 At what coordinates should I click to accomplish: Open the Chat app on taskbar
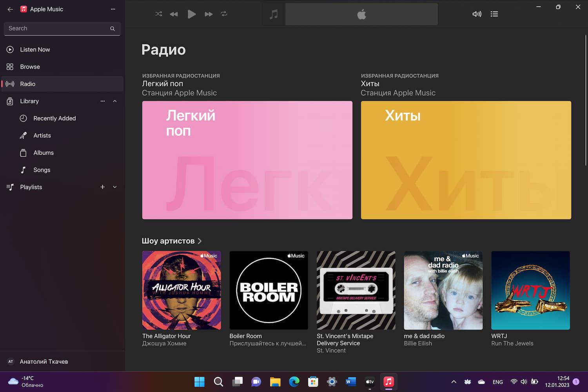click(256, 381)
